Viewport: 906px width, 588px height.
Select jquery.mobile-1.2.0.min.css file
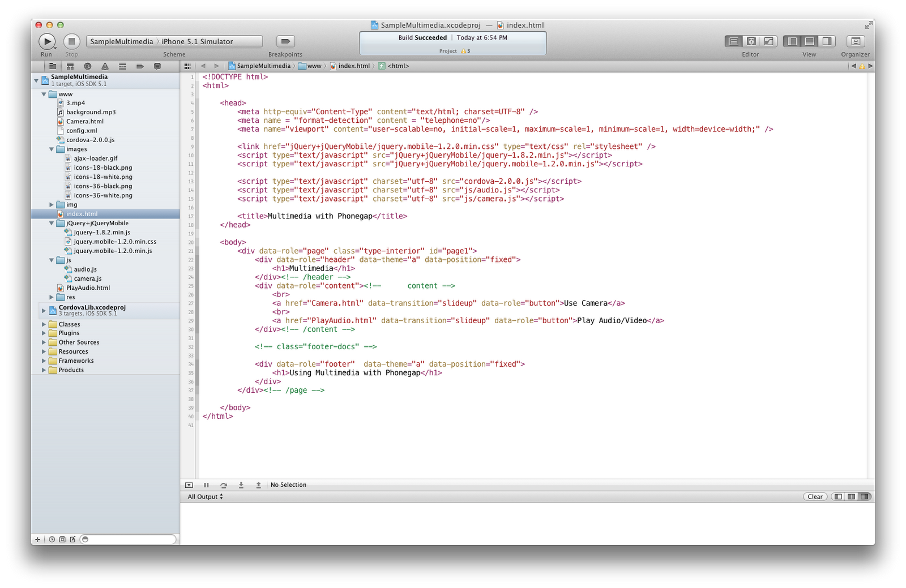click(115, 242)
